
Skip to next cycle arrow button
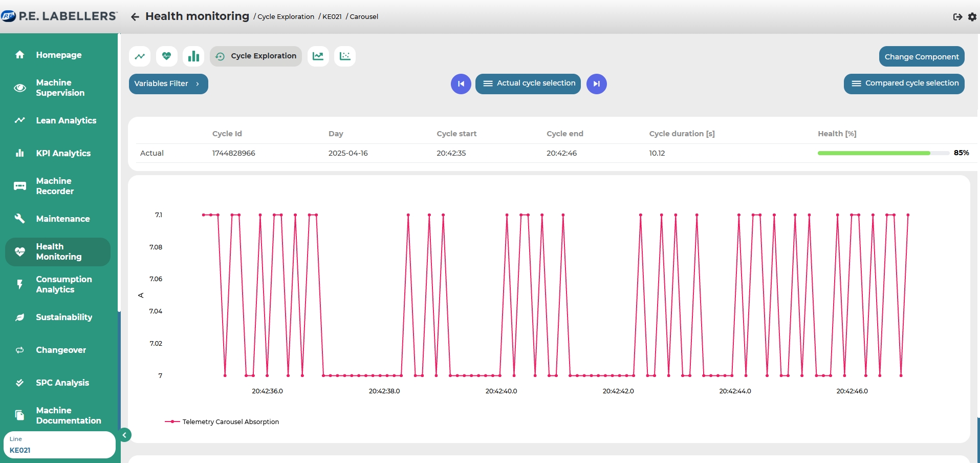596,84
